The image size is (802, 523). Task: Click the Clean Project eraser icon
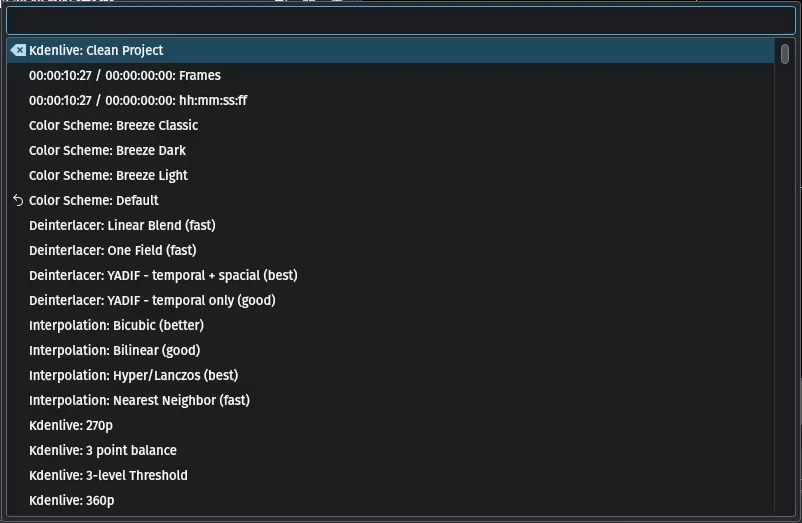[x=18, y=50]
